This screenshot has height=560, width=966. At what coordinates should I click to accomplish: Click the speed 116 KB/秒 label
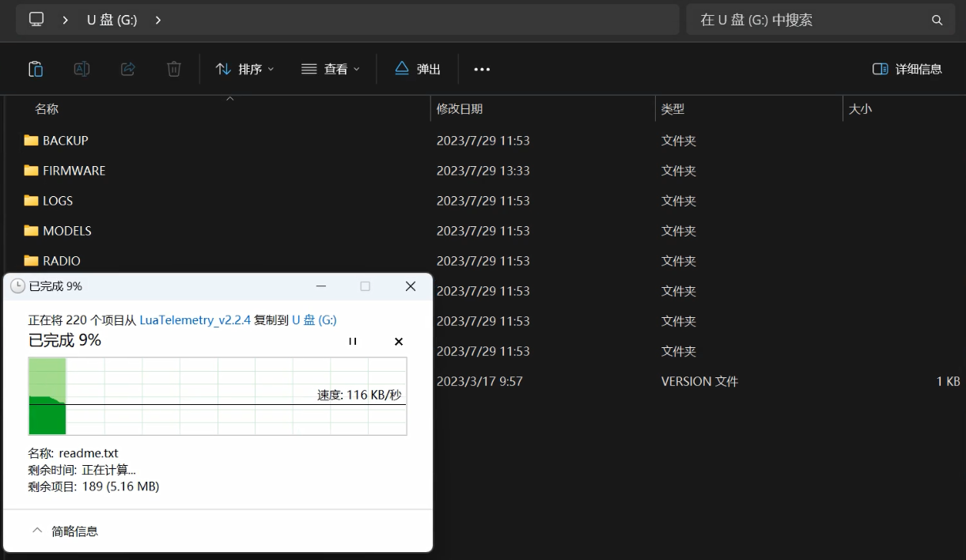359,394
